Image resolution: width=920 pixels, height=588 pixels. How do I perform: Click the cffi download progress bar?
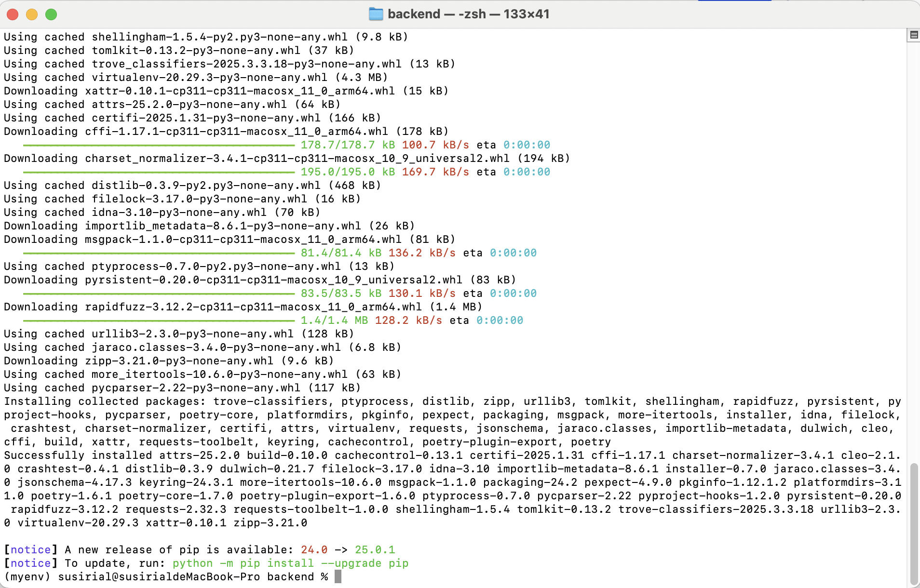pyautogui.click(x=159, y=145)
